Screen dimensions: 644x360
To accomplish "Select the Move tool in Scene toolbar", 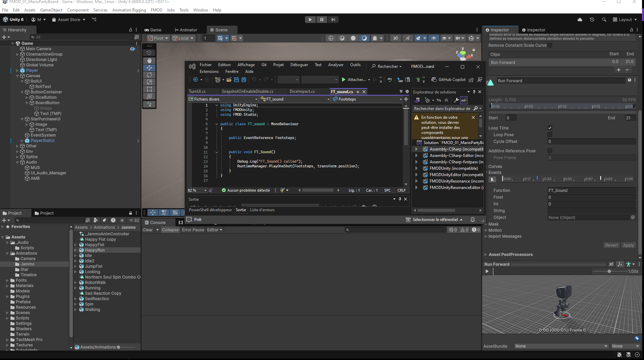I will [149, 68].
